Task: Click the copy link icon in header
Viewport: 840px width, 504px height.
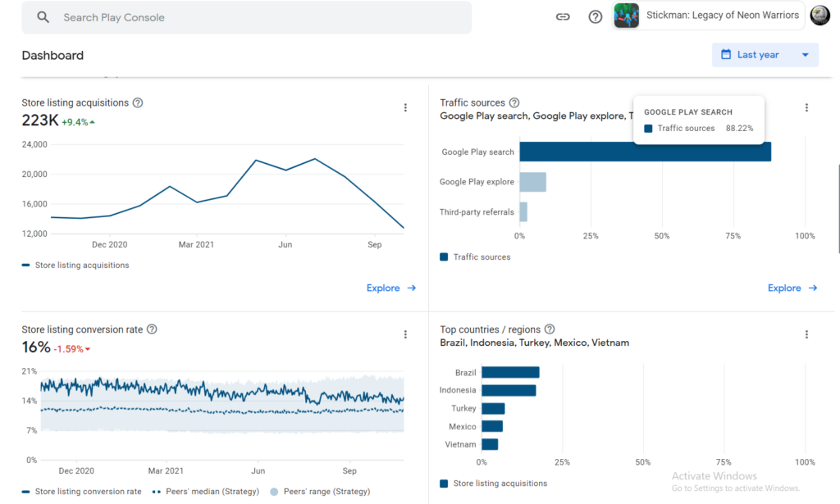Action: tap(563, 17)
